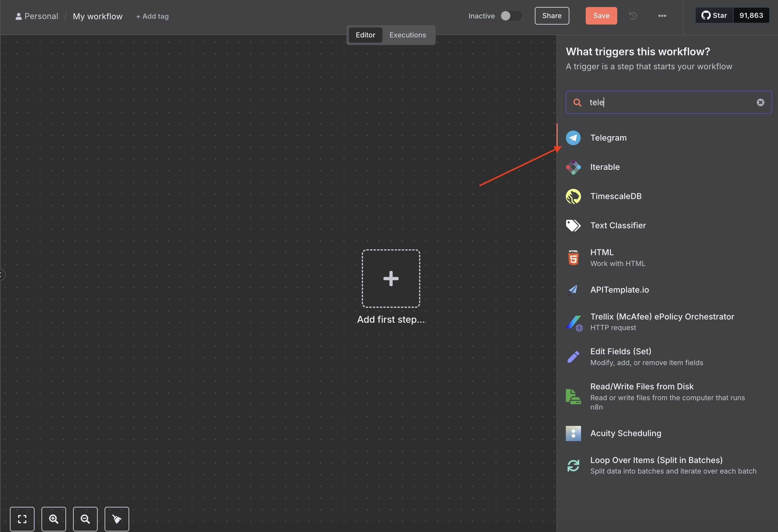Pick the TimescaleDB node

(667, 196)
